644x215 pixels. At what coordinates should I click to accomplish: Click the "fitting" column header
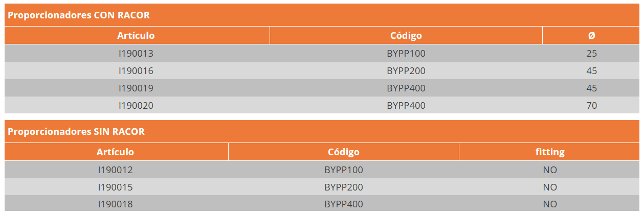[x=550, y=152]
